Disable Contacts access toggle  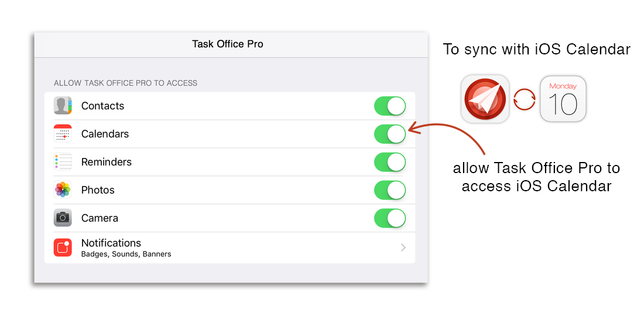[x=390, y=106]
